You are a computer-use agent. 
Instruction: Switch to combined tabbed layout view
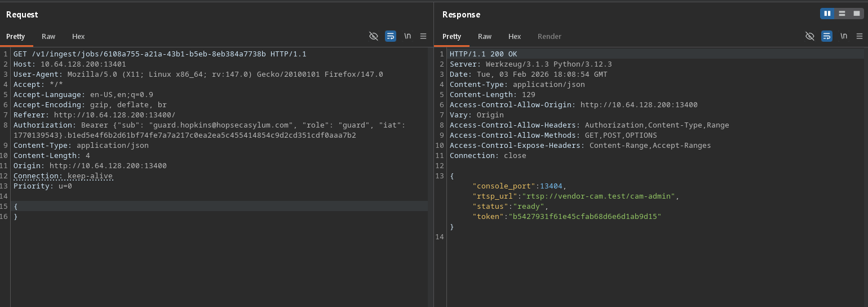[x=856, y=14]
